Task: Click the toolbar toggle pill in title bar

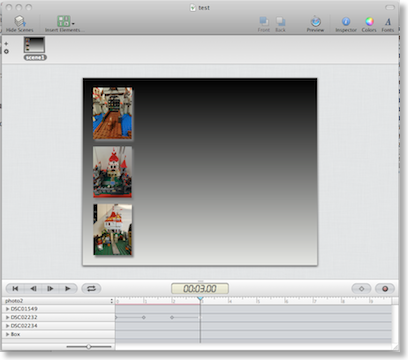Action: point(390,7)
